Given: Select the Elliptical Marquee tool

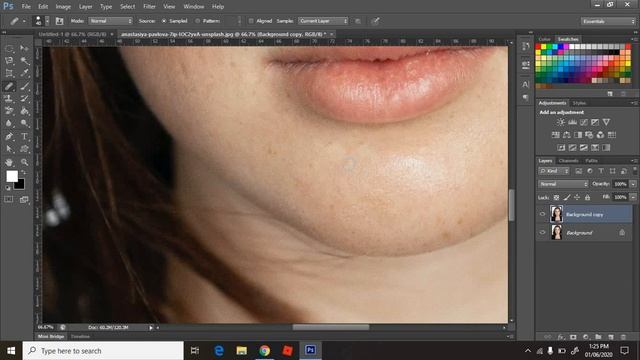Looking at the screenshot, I should (9, 49).
